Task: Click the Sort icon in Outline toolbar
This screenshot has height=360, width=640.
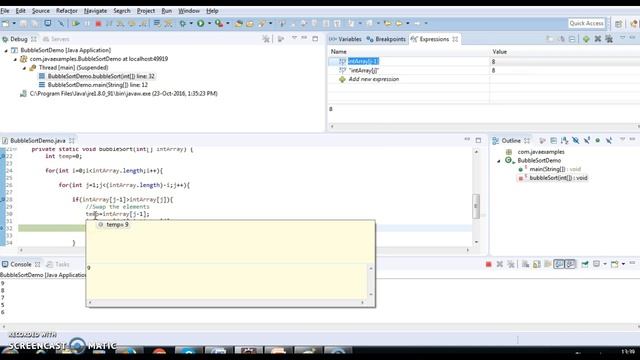Action: coord(564,140)
